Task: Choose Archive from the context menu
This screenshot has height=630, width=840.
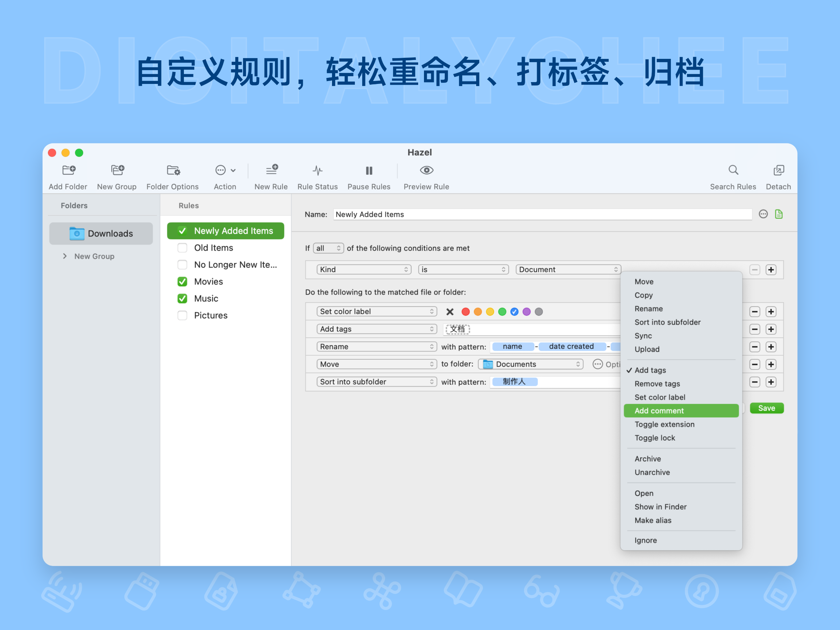Action: pos(648,459)
